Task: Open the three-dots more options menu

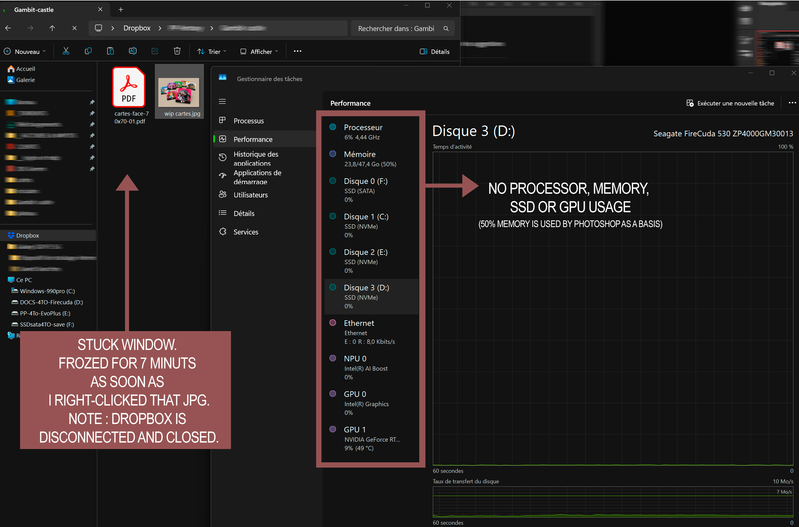Action: tap(297, 51)
